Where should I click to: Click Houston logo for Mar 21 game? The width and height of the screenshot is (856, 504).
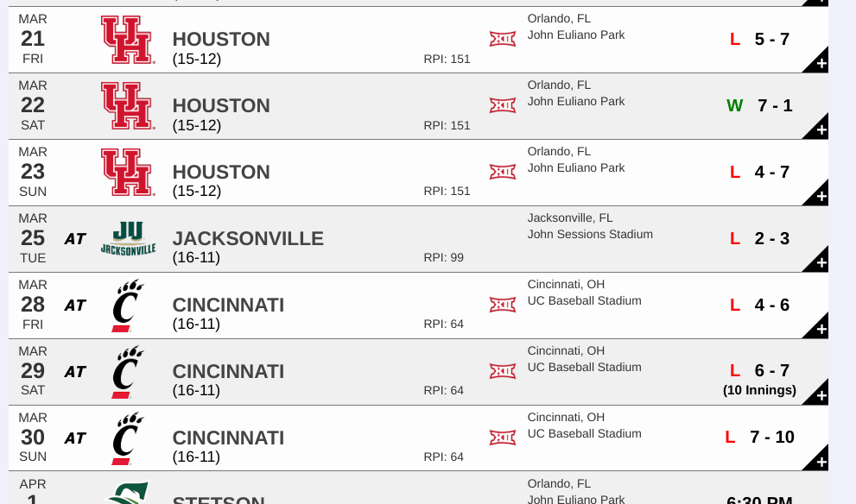(x=128, y=40)
